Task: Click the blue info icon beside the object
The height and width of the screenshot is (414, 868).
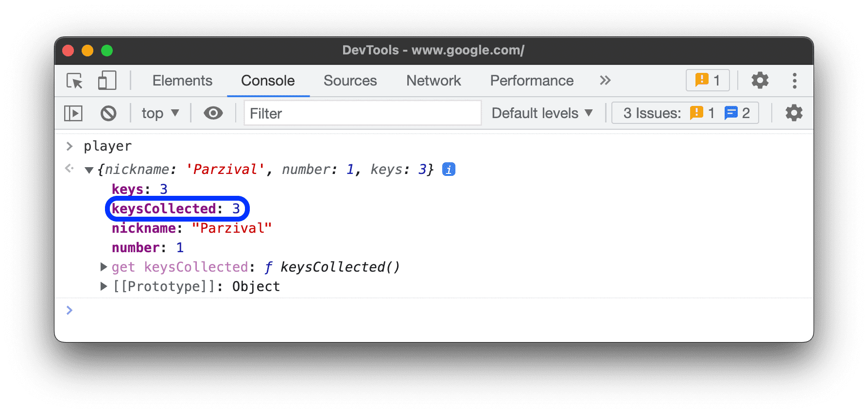Action: (449, 170)
